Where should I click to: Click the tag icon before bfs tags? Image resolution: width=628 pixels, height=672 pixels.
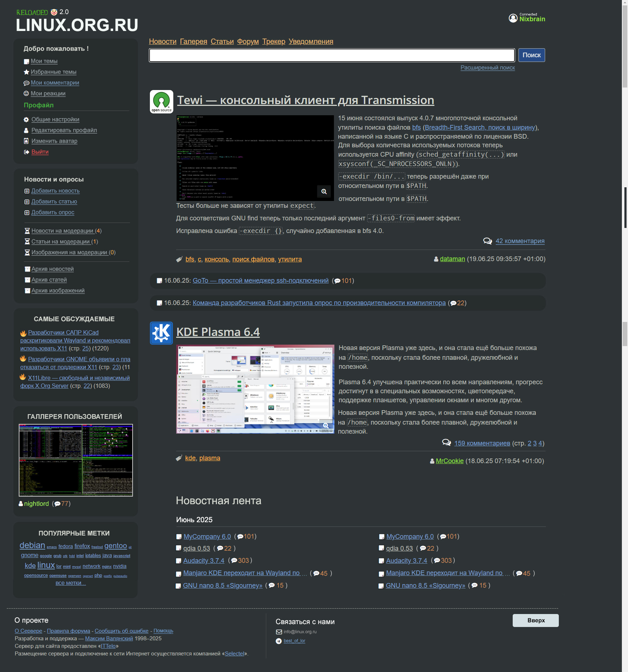tap(179, 259)
